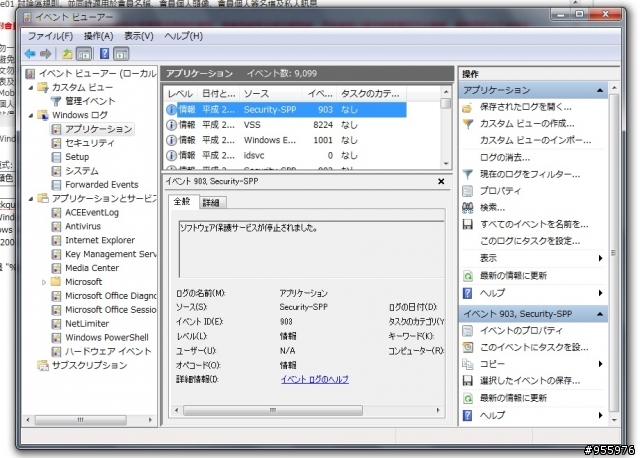Open the Antivirus log in the tree
This screenshot has width=640, height=458.
pos(83,226)
